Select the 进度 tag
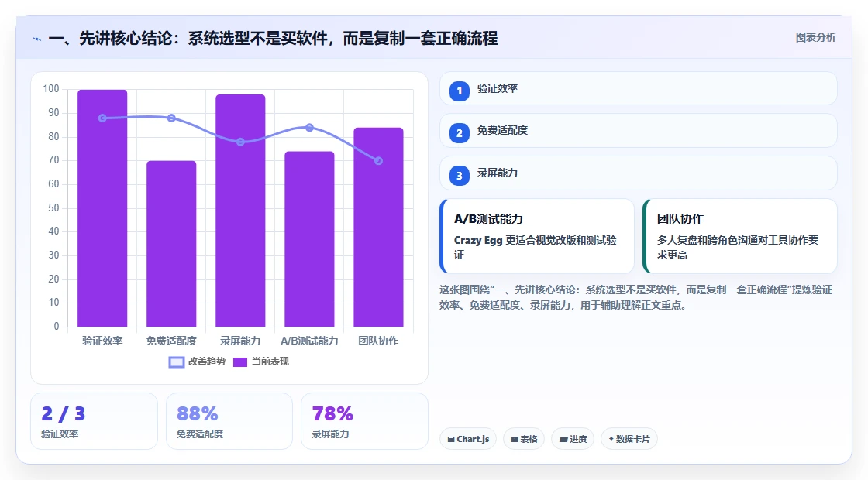 [573, 439]
